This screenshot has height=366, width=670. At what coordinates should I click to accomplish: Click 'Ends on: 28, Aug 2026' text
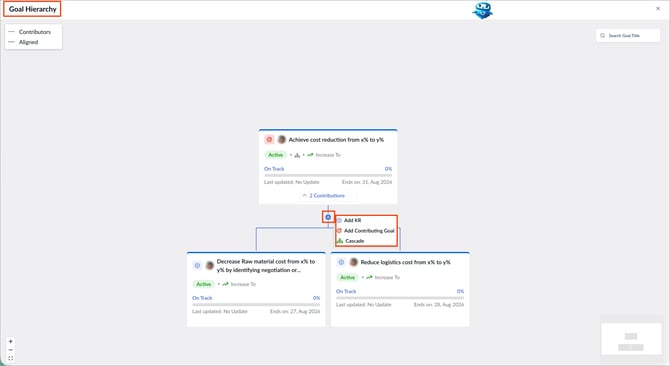[x=439, y=305]
